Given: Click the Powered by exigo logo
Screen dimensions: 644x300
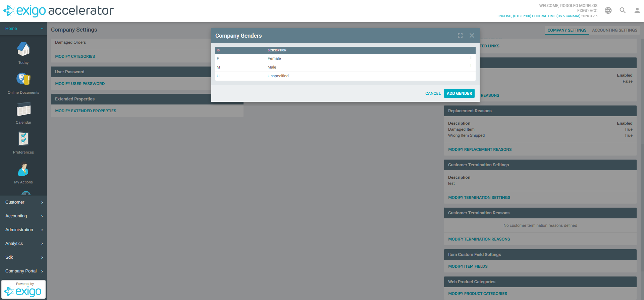Looking at the screenshot, I should (23, 289).
